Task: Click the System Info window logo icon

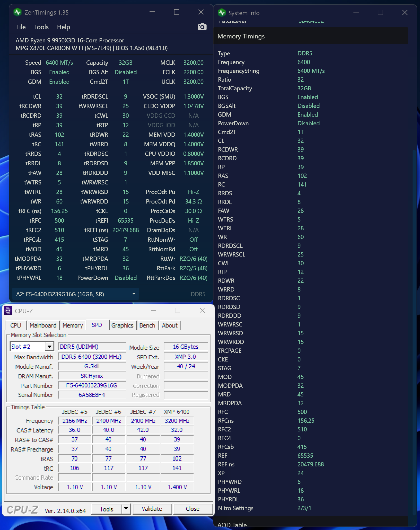Action: (221, 13)
